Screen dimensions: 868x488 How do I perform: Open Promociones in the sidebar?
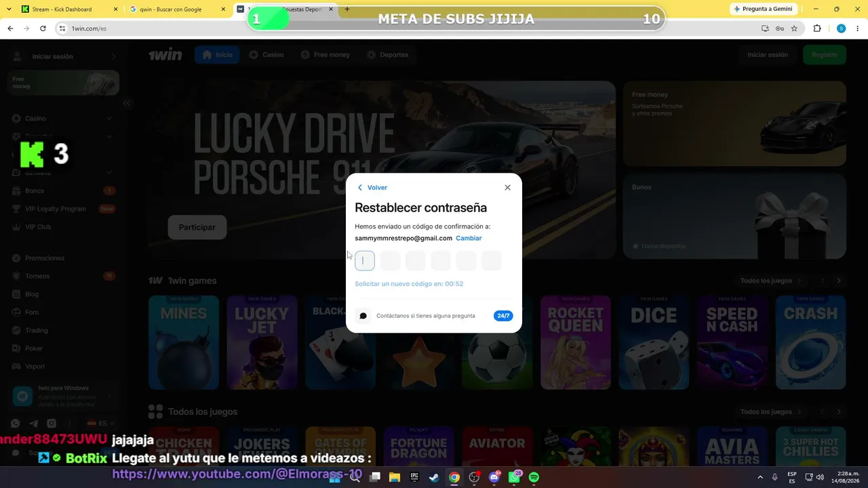pyautogui.click(x=62, y=258)
